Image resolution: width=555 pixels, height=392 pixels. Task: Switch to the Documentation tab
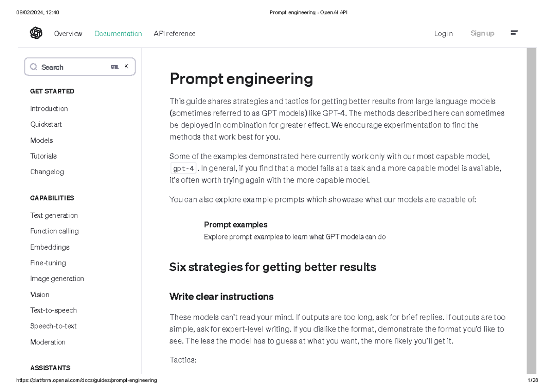click(118, 34)
